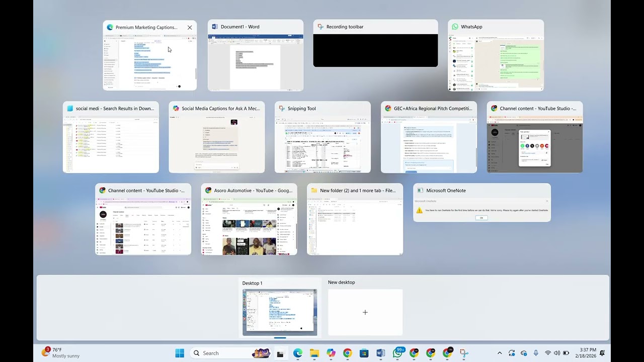The width and height of the screenshot is (644, 362).
Task: Click the battery tray icon
Action: tap(566, 353)
